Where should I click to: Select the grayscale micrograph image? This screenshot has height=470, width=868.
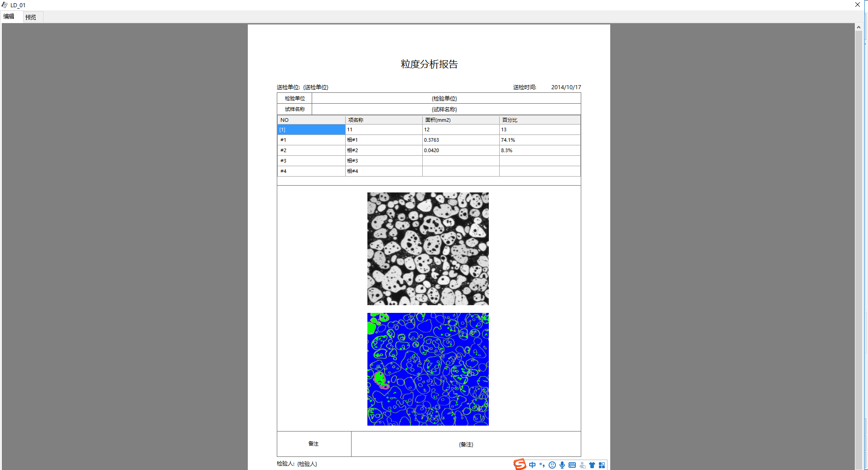[x=428, y=249]
